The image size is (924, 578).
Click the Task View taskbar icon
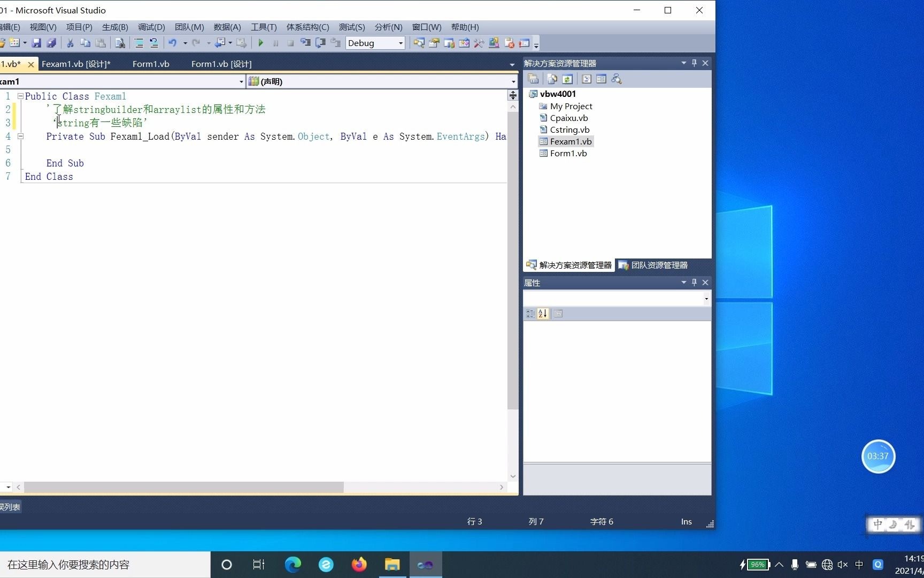[x=259, y=565]
